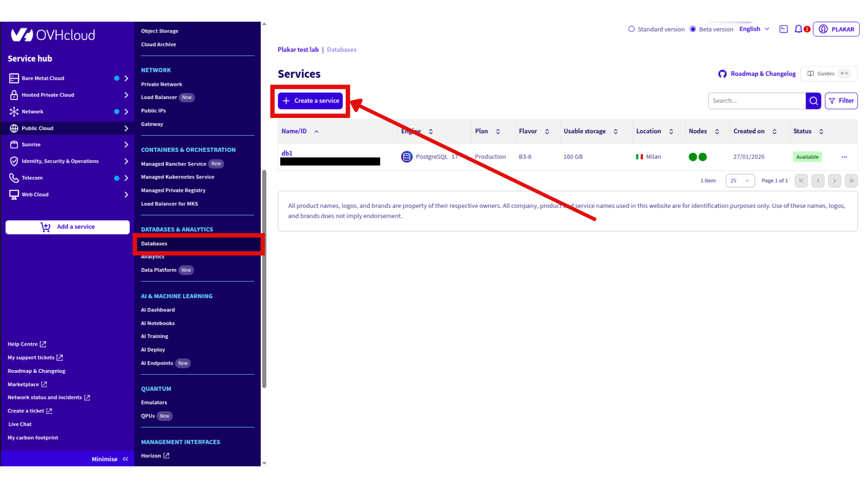This screenshot has width=868, height=488.
Task: Open the Hosted Private Cloud section icon
Action: (x=14, y=94)
